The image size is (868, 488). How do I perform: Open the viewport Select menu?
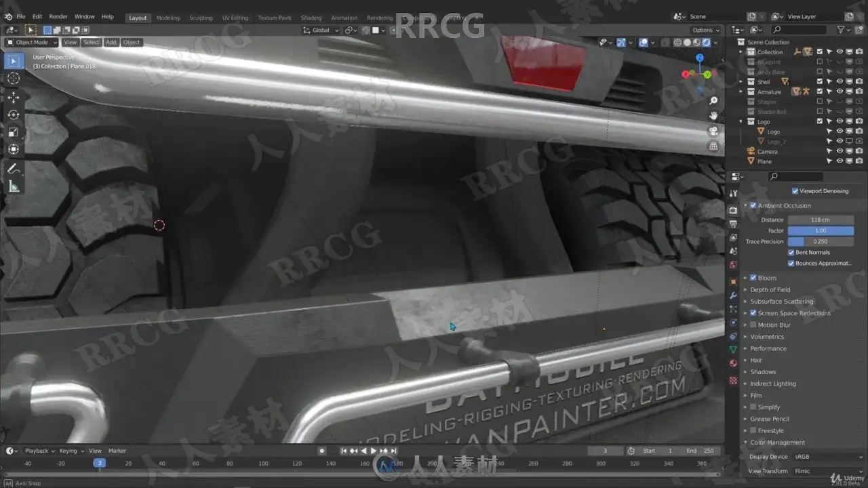point(91,42)
